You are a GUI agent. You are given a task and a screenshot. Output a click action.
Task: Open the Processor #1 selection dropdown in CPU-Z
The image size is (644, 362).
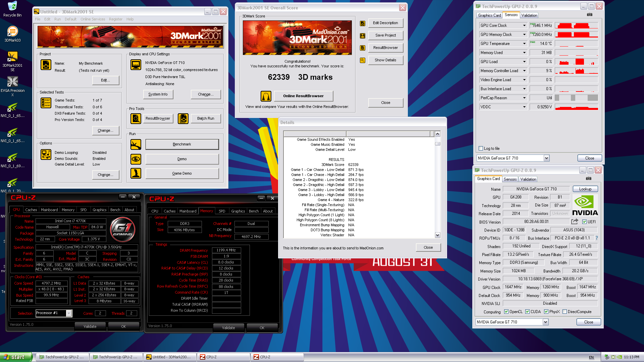(x=69, y=313)
